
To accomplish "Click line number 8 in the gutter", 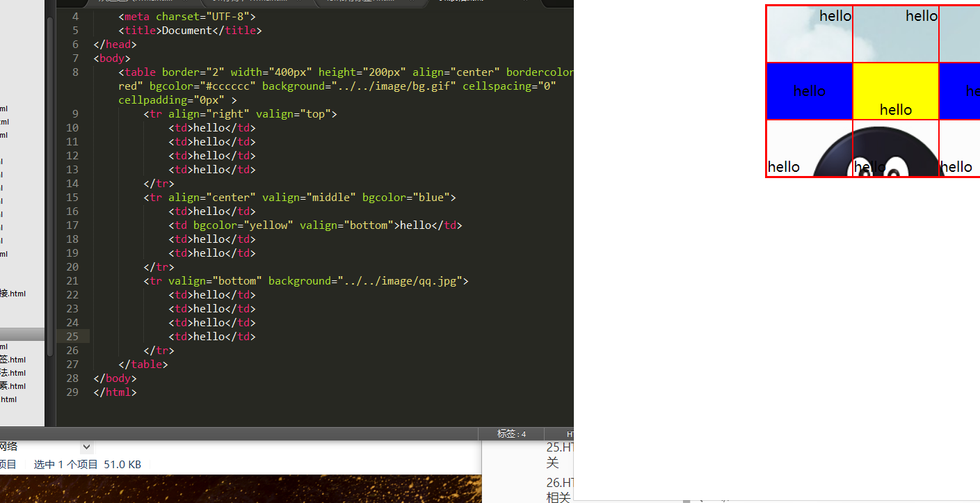I will 74,72.
